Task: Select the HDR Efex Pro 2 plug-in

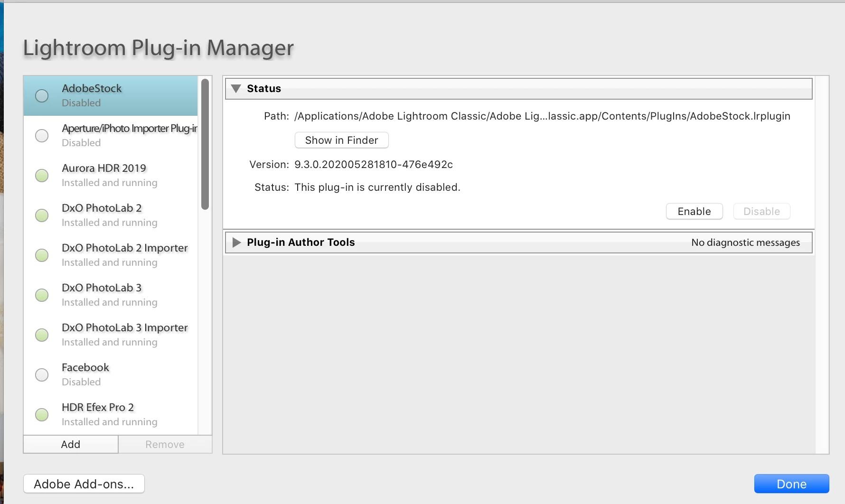Action: click(x=111, y=415)
